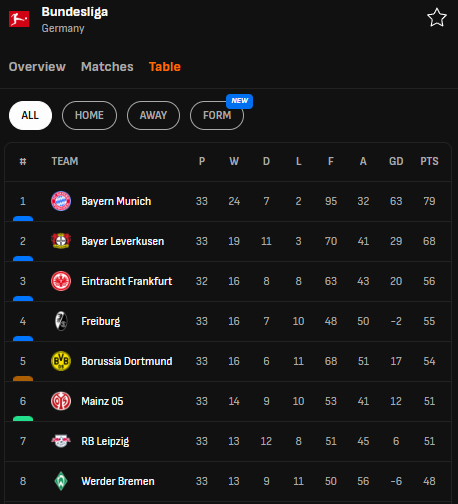Go to the Matches tab

pos(107,67)
